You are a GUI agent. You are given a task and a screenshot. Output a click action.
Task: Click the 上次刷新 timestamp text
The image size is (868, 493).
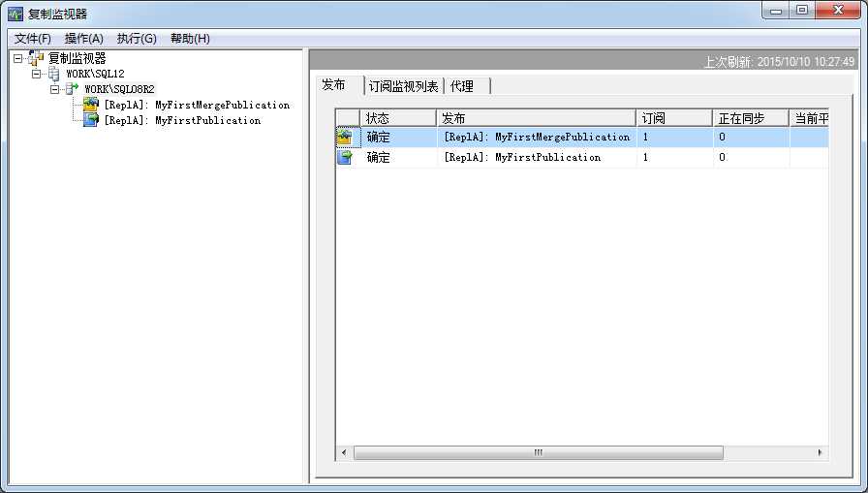click(x=780, y=61)
